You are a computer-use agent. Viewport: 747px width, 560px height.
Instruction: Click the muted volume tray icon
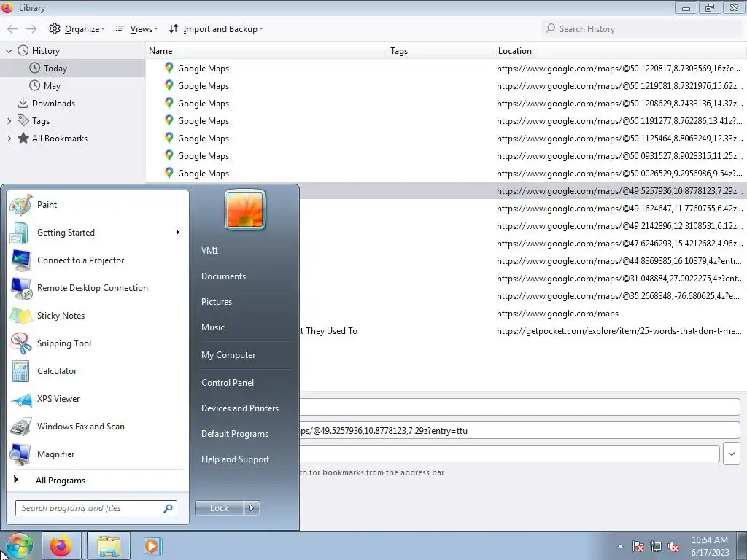tap(673, 546)
